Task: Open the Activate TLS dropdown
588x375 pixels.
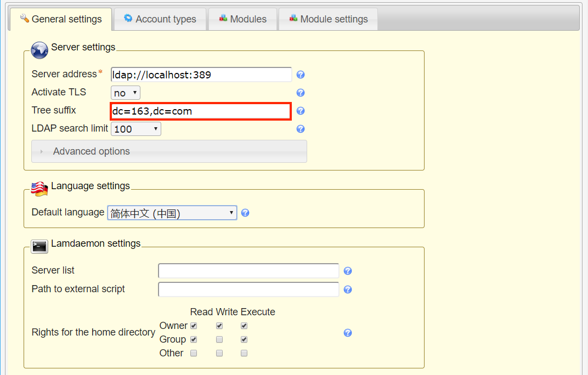Action: coord(126,93)
